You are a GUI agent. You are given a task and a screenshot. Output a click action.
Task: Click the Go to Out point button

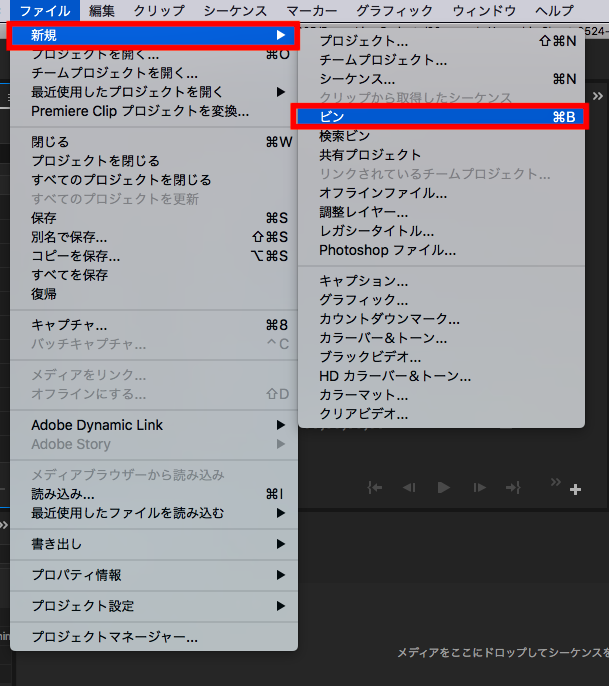(x=513, y=487)
